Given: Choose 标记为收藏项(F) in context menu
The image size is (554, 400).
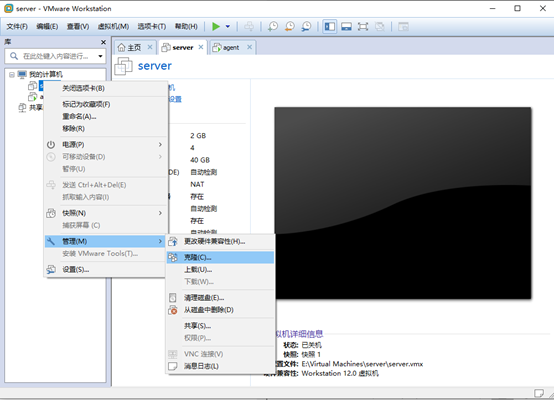Looking at the screenshot, I should pyautogui.click(x=106, y=104).
